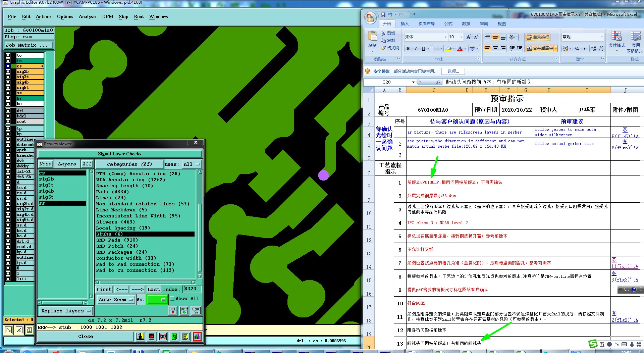644x353 pixels.
Task: Open the DFM menu
Action: coord(108,17)
